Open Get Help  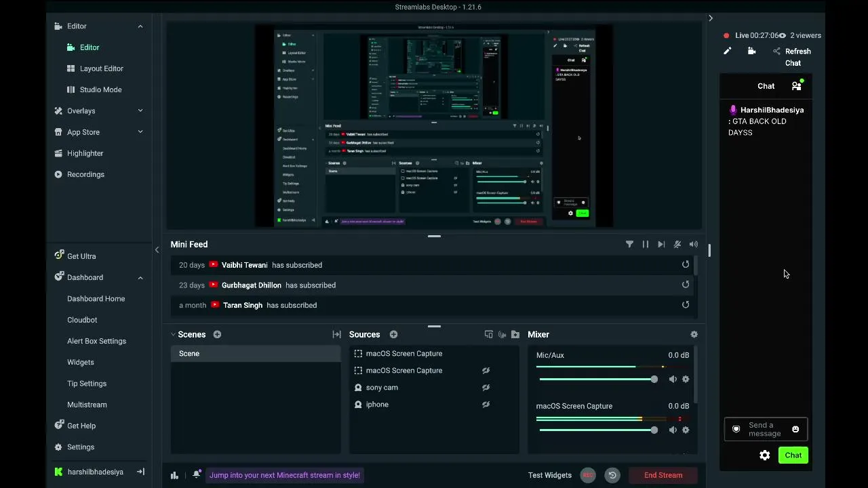[x=81, y=426]
